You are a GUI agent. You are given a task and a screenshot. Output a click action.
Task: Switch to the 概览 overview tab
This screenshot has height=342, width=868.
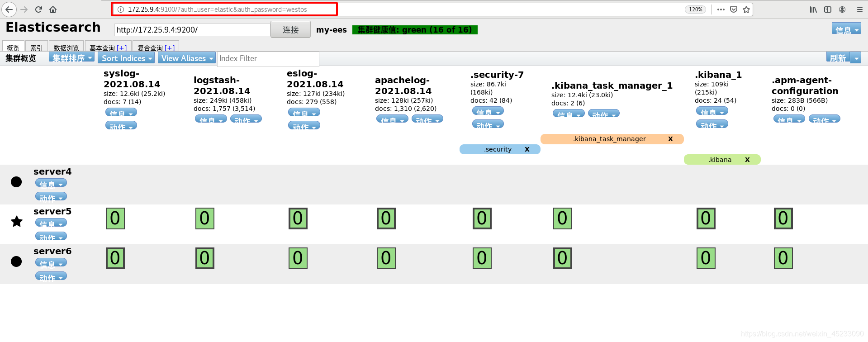13,47
